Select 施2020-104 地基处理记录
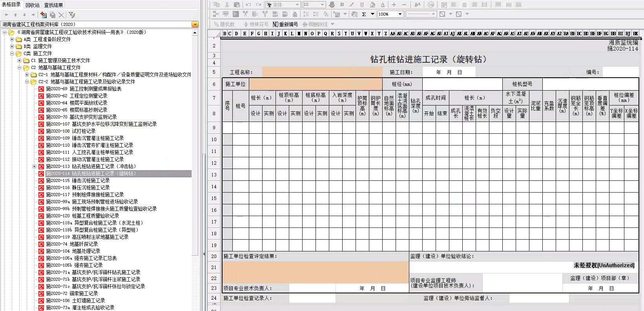The height and width of the screenshot is (311, 644). 73,251
